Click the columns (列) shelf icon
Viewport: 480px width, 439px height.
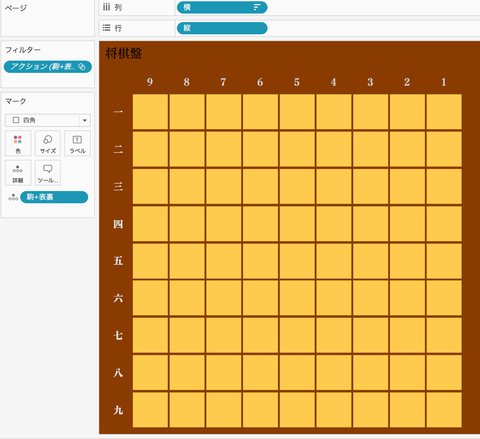(x=106, y=7)
